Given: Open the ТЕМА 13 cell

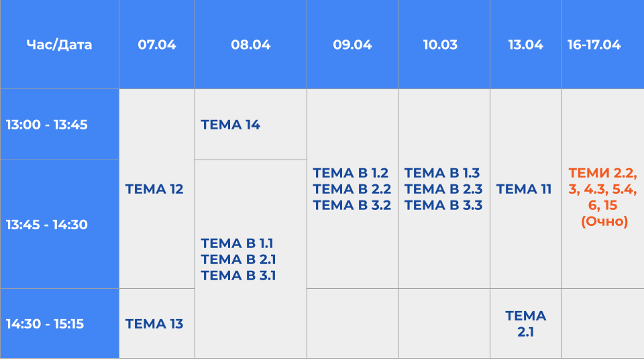Looking at the screenshot, I should tap(154, 324).
